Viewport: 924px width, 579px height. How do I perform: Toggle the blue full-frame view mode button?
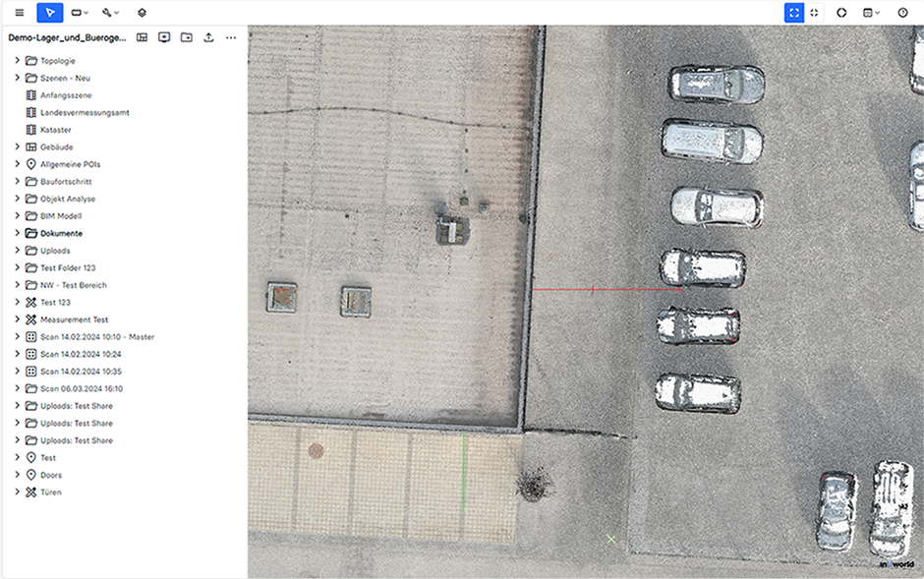(793, 13)
